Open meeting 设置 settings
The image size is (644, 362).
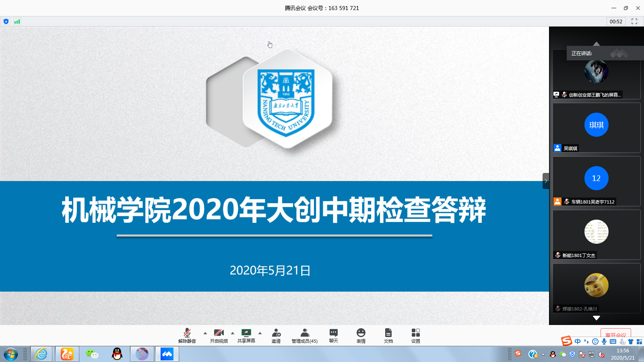pyautogui.click(x=416, y=335)
